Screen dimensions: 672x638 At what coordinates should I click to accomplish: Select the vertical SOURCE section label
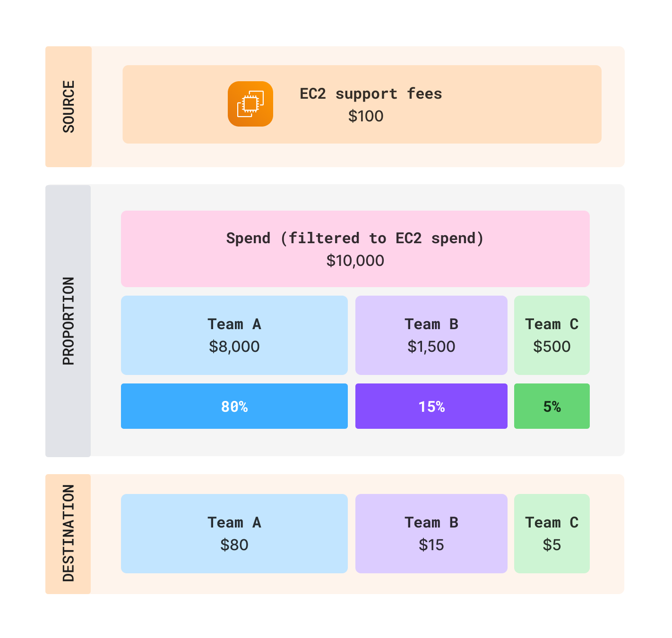(x=69, y=107)
